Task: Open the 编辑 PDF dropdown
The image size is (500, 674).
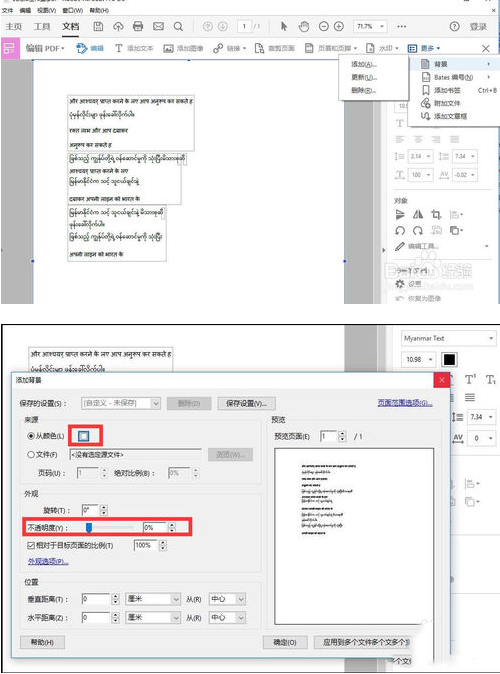Action: [x=45, y=48]
